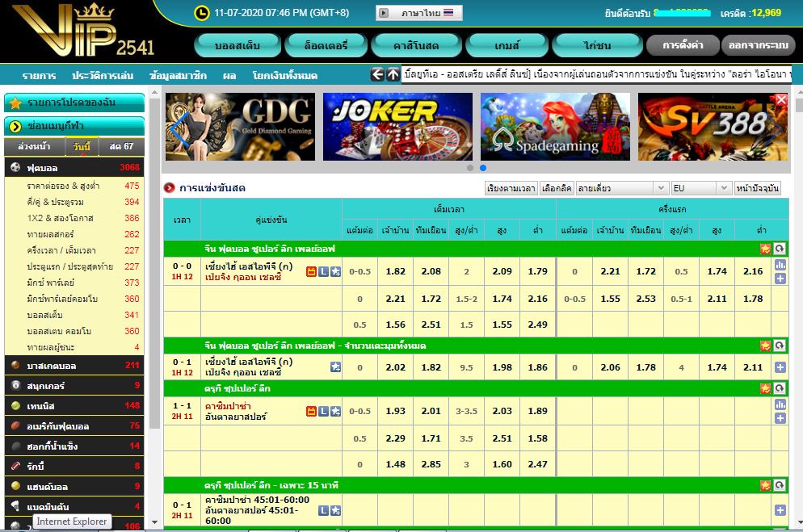Refresh the ตรุกี ซุปเปอร์ ลีก league header

point(780,388)
